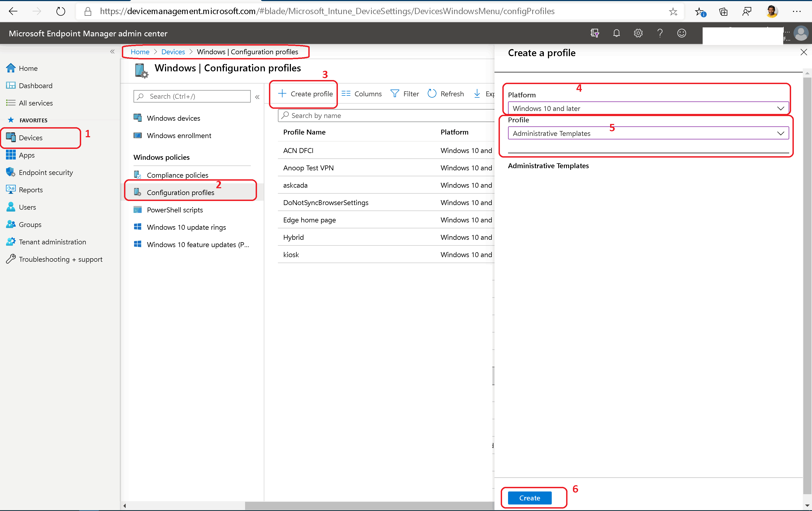
Task: Click the Search by name field
Action: [386, 116]
